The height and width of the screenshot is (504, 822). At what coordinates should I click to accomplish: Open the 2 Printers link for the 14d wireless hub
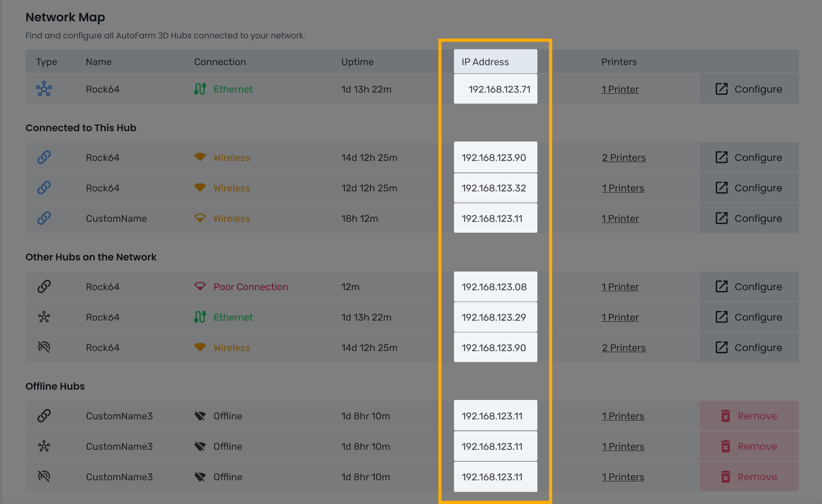tap(624, 157)
